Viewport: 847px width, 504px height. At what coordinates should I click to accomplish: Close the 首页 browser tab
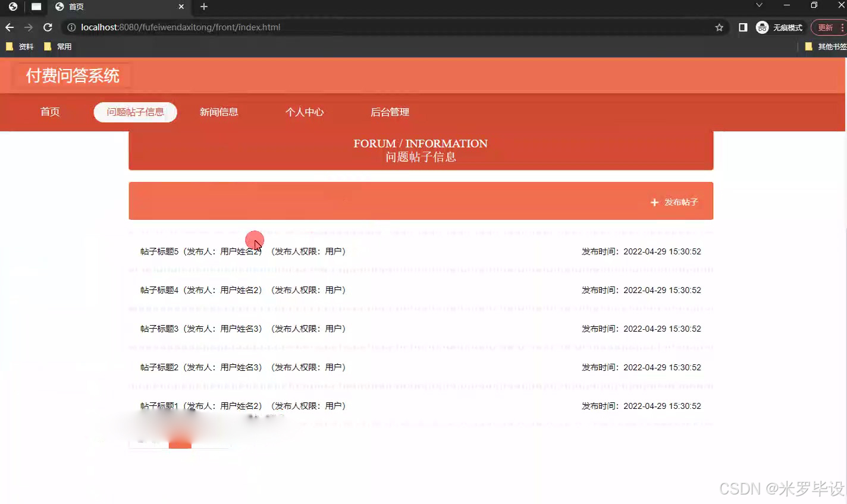click(181, 7)
